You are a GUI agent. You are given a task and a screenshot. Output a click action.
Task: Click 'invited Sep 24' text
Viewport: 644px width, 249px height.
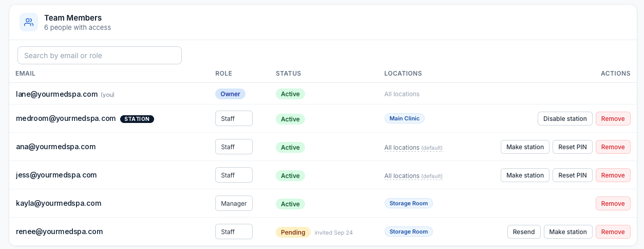[334, 233]
